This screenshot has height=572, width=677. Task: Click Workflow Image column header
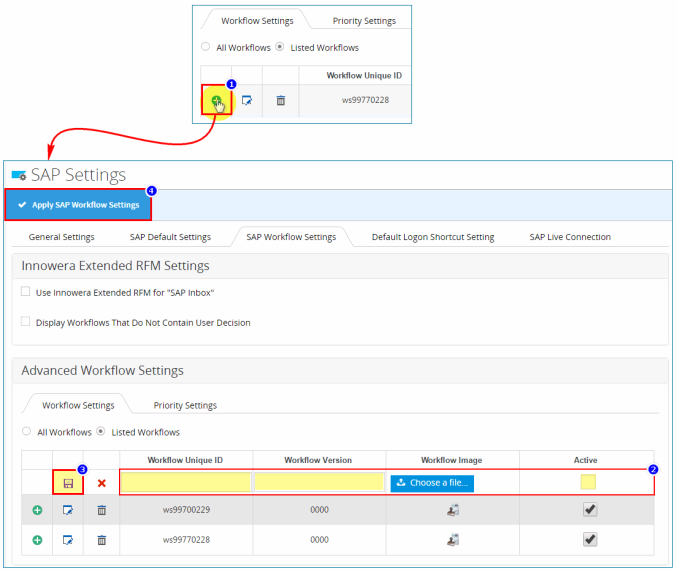[x=452, y=460]
